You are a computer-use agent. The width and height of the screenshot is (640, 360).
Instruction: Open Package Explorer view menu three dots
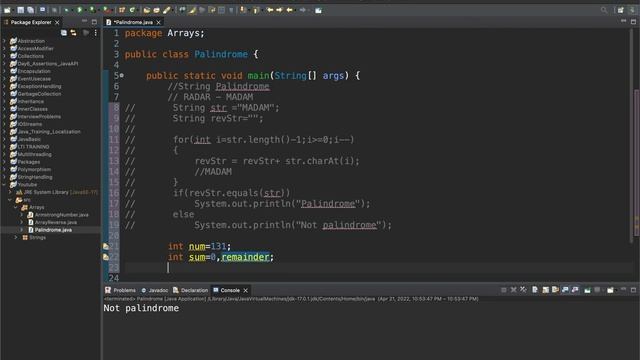coord(96,33)
